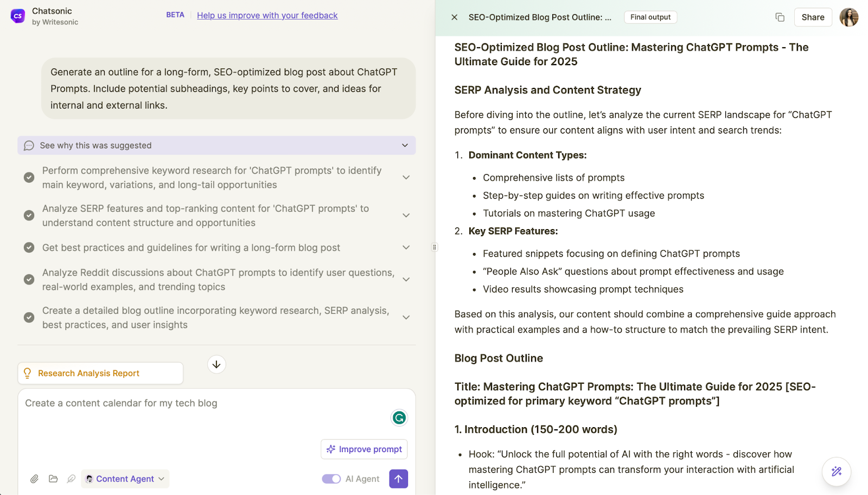Click the quill brand-voice icon
This screenshot has height=495, width=868.
(x=71, y=479)
